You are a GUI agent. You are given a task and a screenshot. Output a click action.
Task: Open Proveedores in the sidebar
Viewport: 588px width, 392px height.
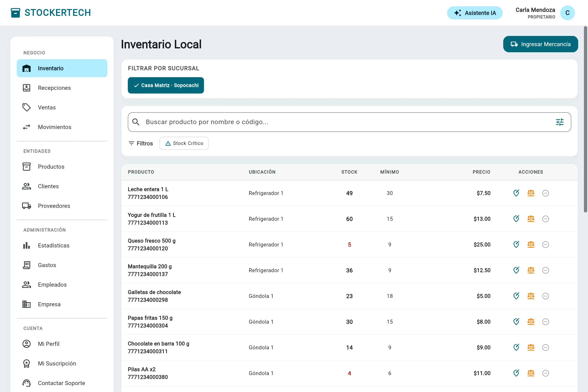pos(62,206)
